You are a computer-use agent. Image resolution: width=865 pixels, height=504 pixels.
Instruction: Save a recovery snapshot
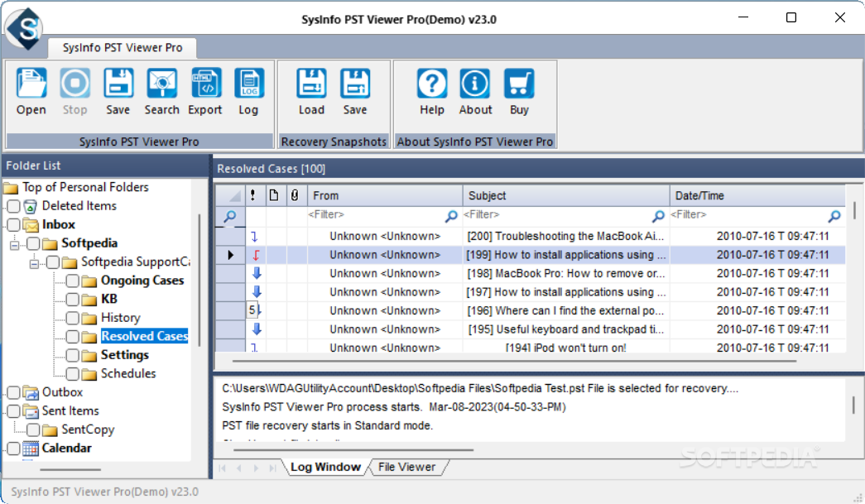tap(355, 84)
